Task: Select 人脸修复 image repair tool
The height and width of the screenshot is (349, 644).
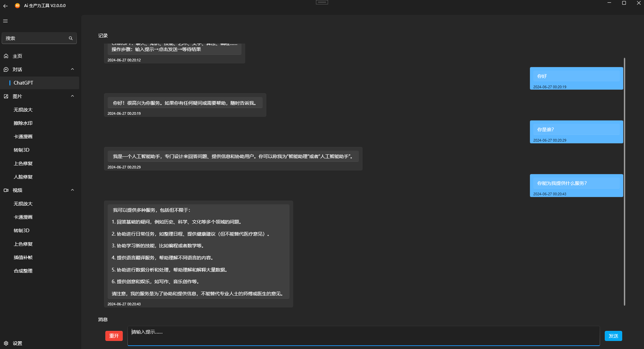Action: tap(22, 177)
